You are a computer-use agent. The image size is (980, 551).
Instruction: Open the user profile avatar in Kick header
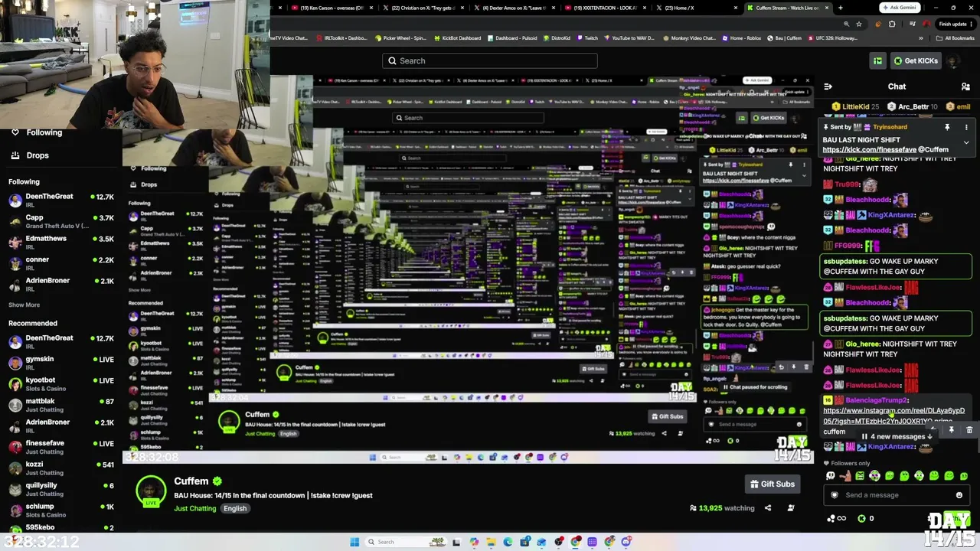pyautogui.click(x=954, y=61)
